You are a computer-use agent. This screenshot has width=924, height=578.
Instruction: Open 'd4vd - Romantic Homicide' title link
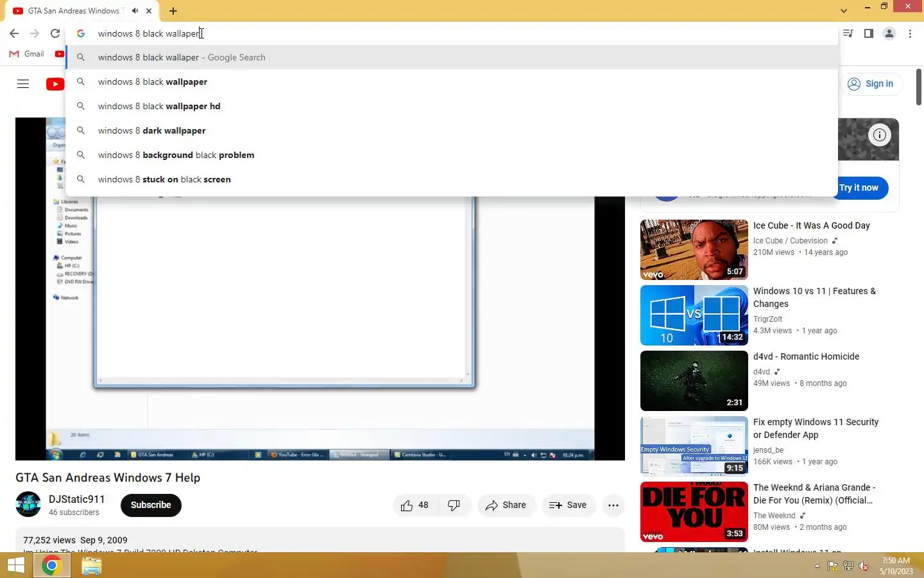pyautogui.click(x=807, y=356)
